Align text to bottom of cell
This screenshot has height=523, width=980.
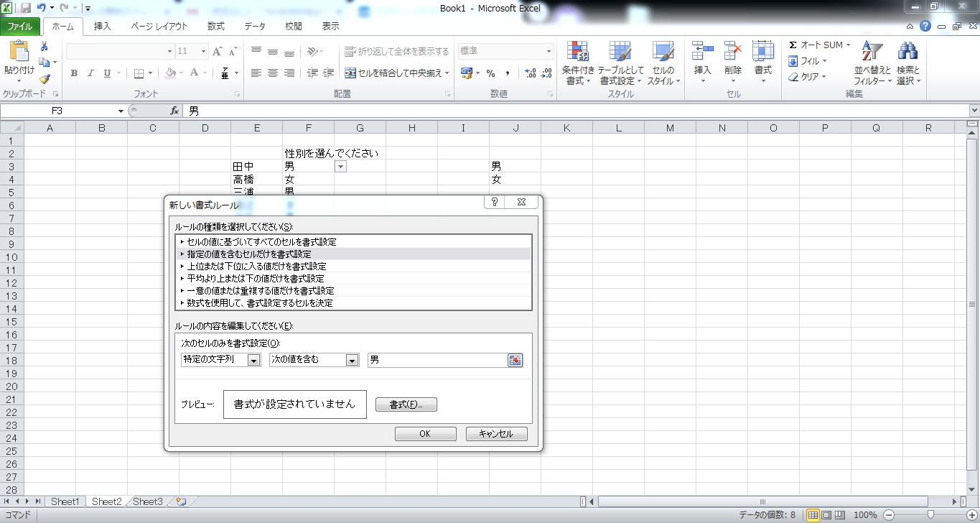pos(289,52)
